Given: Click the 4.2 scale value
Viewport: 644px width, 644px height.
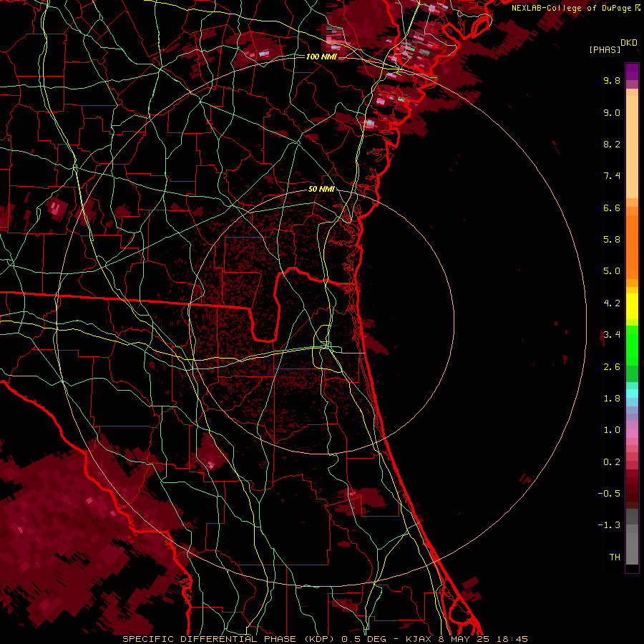Looking at the screenshot, I should tap(612, 303).
